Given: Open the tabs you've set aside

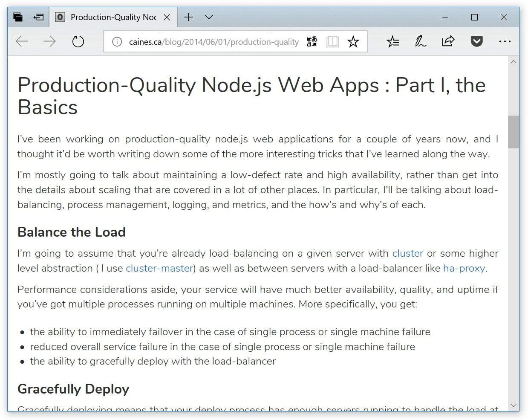Looking at the screenshot, I should [x=18, y=17].
